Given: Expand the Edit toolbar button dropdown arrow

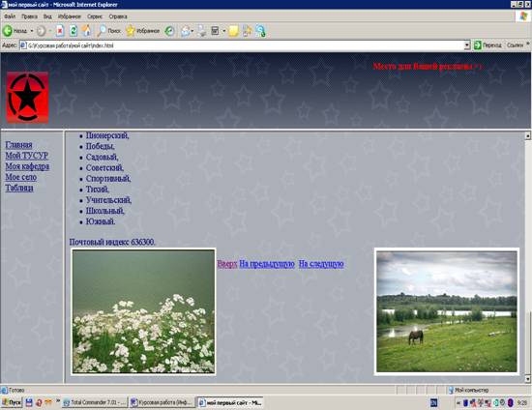Looking at the screenshot, I should point(224,31).
